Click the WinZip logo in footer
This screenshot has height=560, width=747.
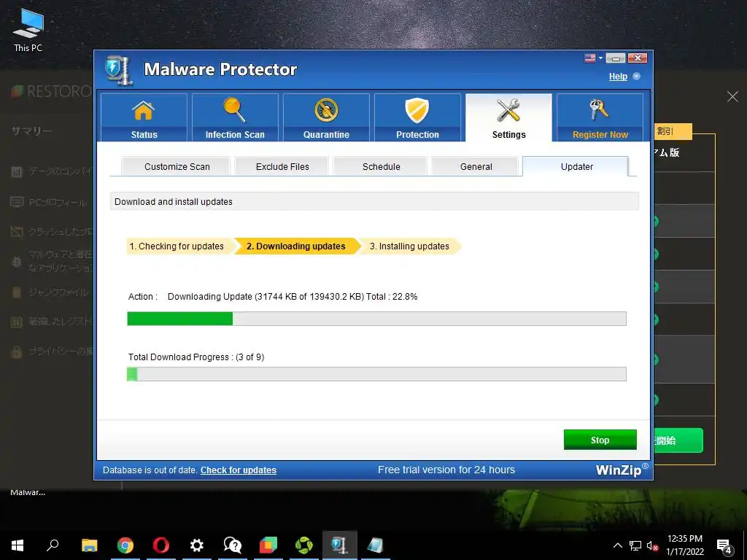click(622, 470)
